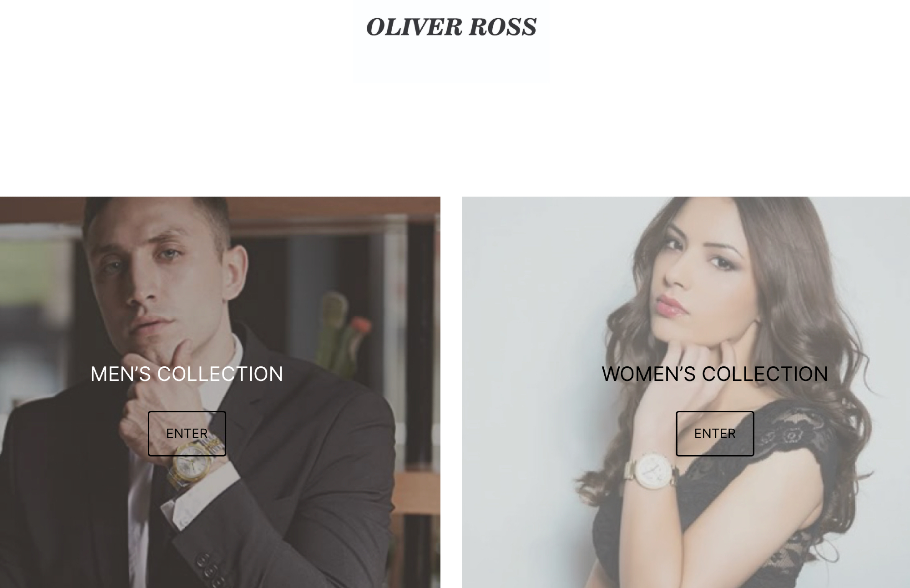Click the white gap between collection banners
The height and width of the screenshot is (588, 910).
[451, 391]
